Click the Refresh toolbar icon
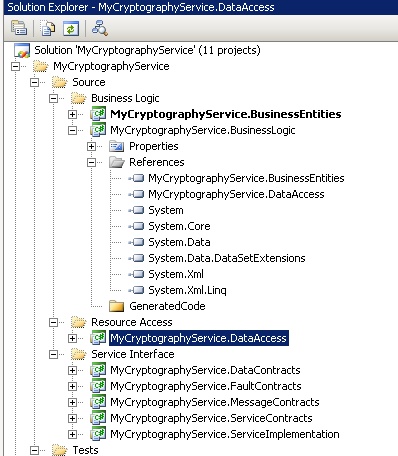The width and height of the screenshot is (398, 456). point(71,28)
